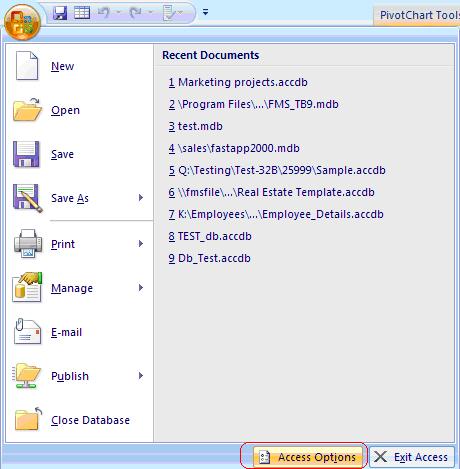The width and height of the screenshot is (460, 469).
Task: Click the Redo arrow in Quick Access Toolbar
Action: click(136, 13)
